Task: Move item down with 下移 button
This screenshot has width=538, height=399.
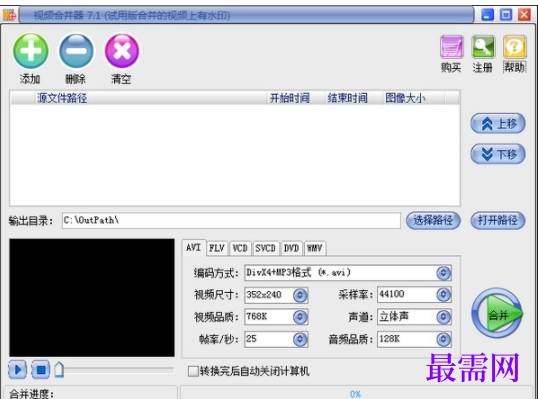Action: (x=498, y=154)
